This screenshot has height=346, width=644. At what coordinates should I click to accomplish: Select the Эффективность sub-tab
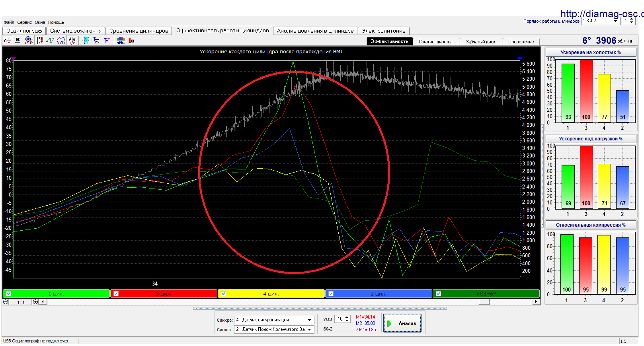coord(389,41)
